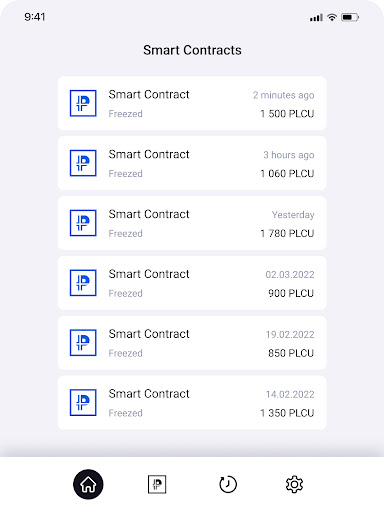Open the Smart Contract from 2 minutes ago

pyautogui.click(x=192, y=103)
